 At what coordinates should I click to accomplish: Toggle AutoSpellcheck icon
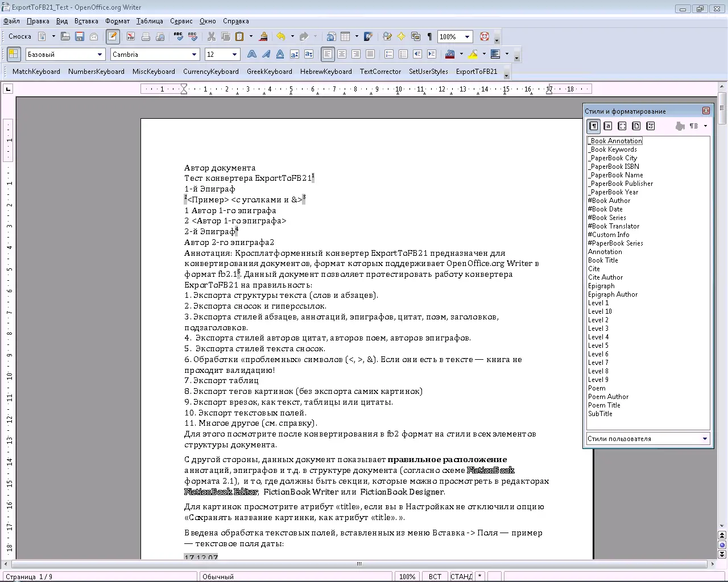[193, 36]
